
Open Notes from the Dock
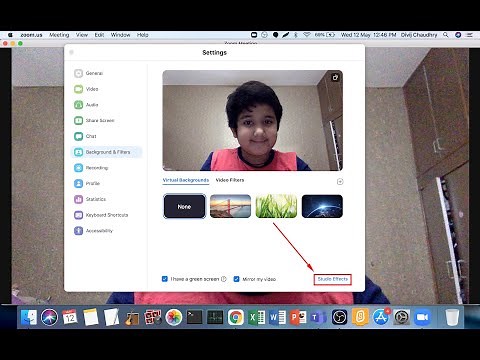[x=91, y=317]
